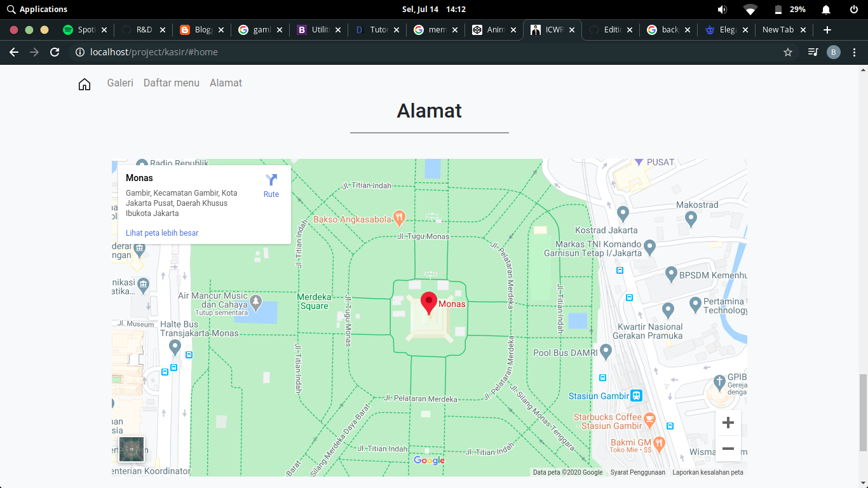The width and height of the screenshot is (868, 488).
Task: Open the Applications menu
Action: 37,9
